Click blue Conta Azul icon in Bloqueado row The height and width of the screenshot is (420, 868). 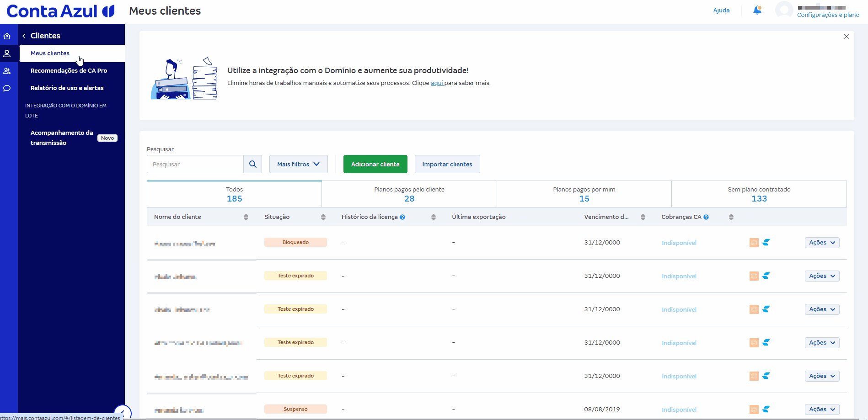tap(766, 242)
